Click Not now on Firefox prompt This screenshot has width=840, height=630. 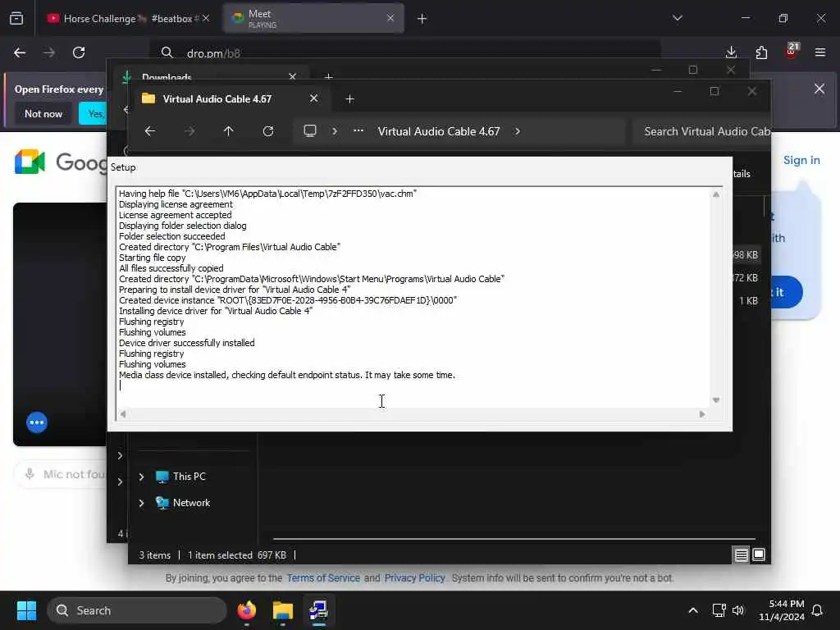(43, 113)
